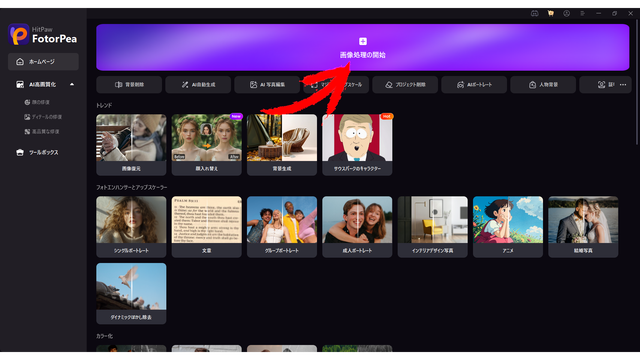
Task: Click the home icon beside ホームページ
Action: (x=20, y=62)
